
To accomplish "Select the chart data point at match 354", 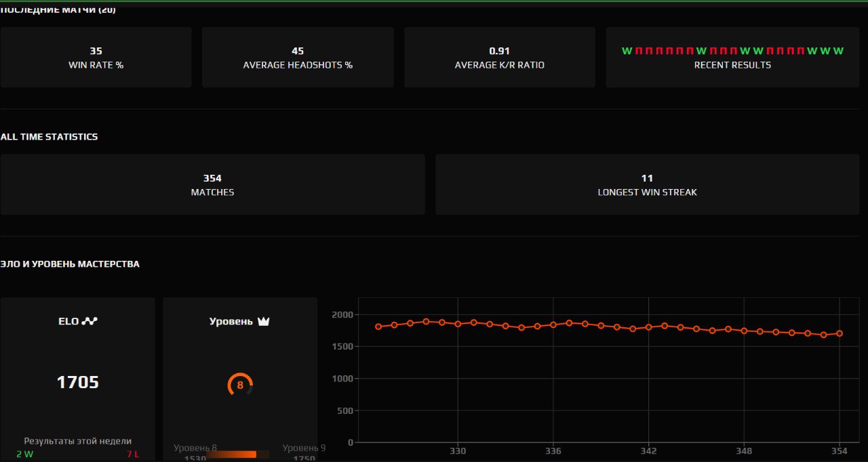I will (x=840, y=333).
